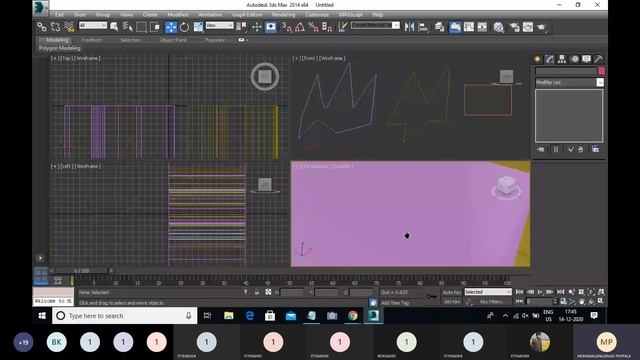Click Edit Named Selection Sets icon

[x=342, y=27]
